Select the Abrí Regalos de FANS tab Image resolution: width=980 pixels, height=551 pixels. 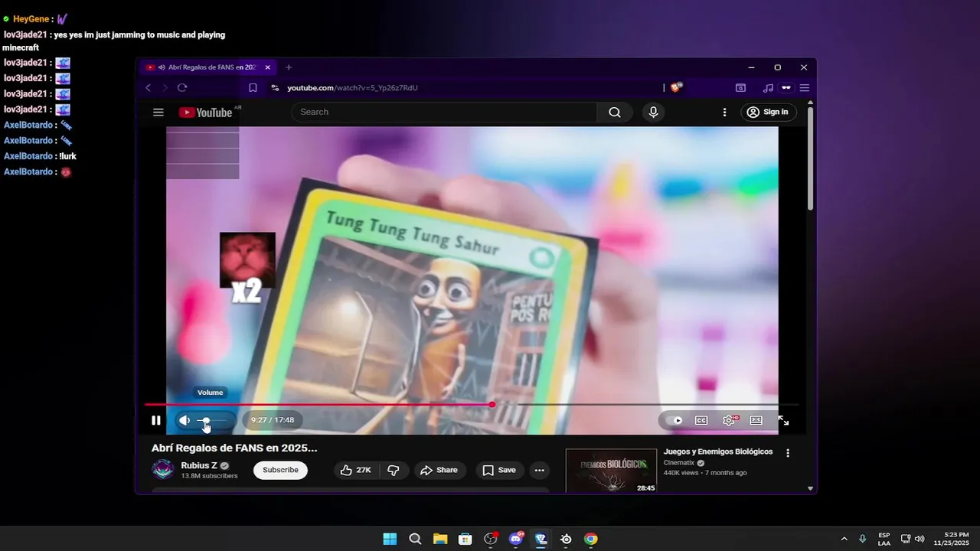(x=208, y=67)
